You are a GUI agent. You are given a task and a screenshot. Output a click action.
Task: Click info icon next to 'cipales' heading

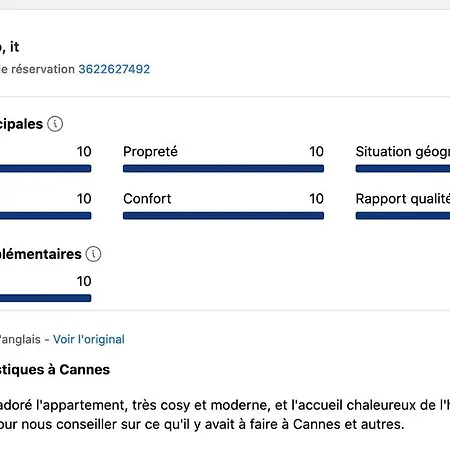pyautogui.click(x=55, y=124)
